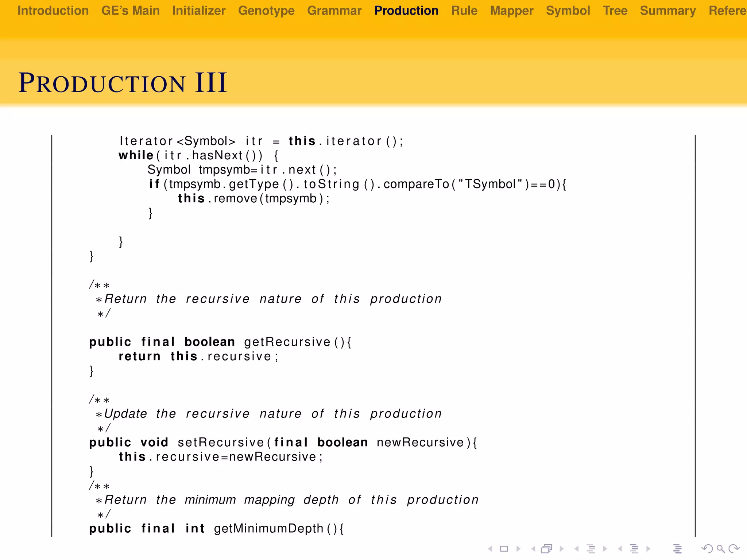Advance one frame with right arrow
This screenshot has width=747, height=560.
[562, 549]
